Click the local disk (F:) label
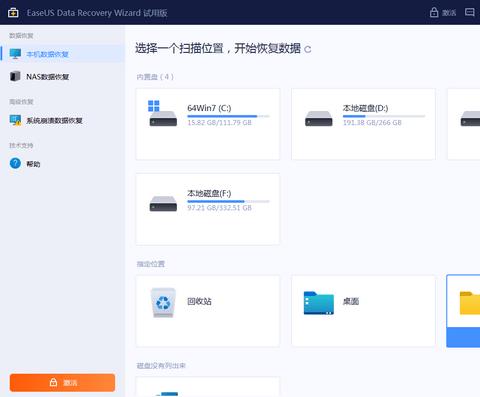The image size is (480, 397). (209, 193)
